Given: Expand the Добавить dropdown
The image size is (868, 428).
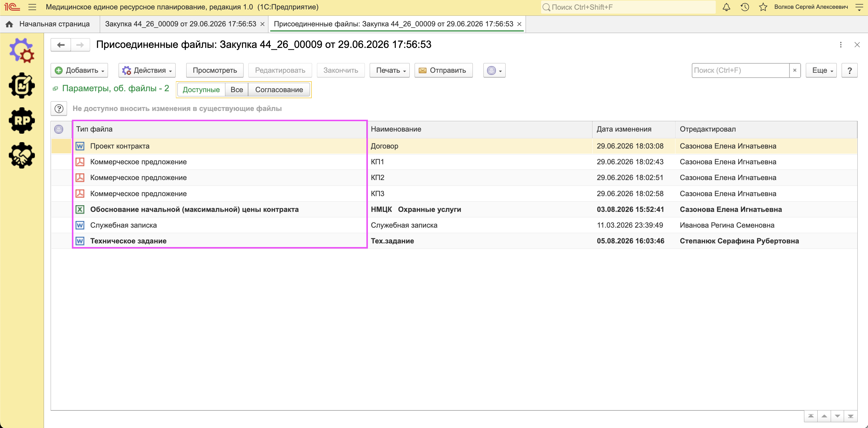Looking at the screenshot, I should 79,70.
